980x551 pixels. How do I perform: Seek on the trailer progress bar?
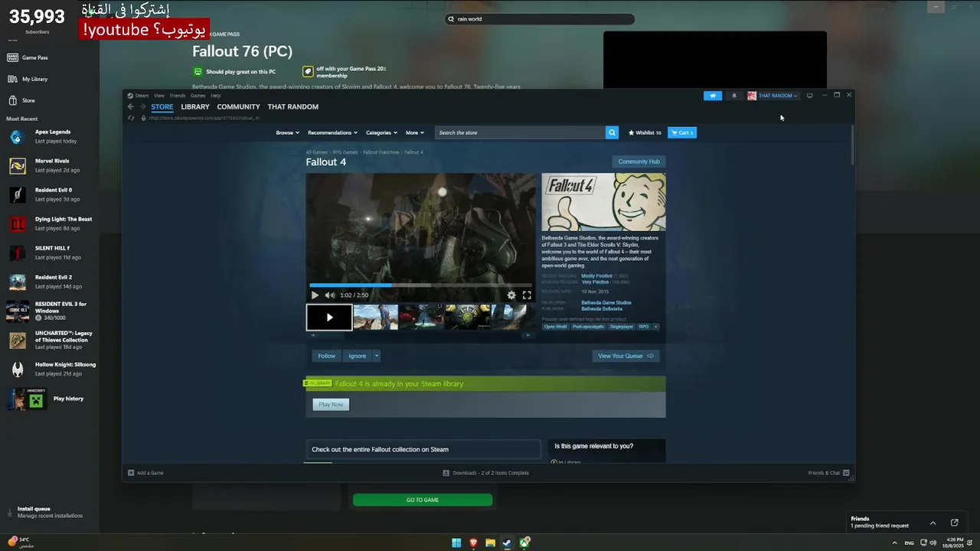421,285
